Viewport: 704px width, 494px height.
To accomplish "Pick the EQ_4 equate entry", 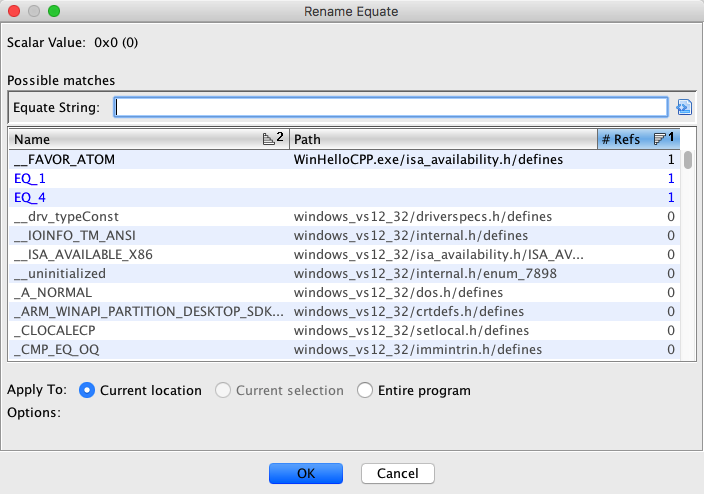I will click(150, 197).
